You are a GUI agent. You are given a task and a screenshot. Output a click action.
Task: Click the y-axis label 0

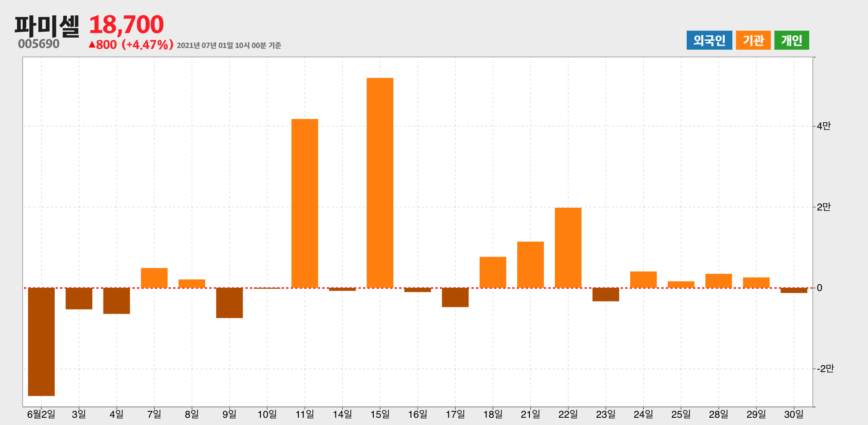[x=820, y=288]
